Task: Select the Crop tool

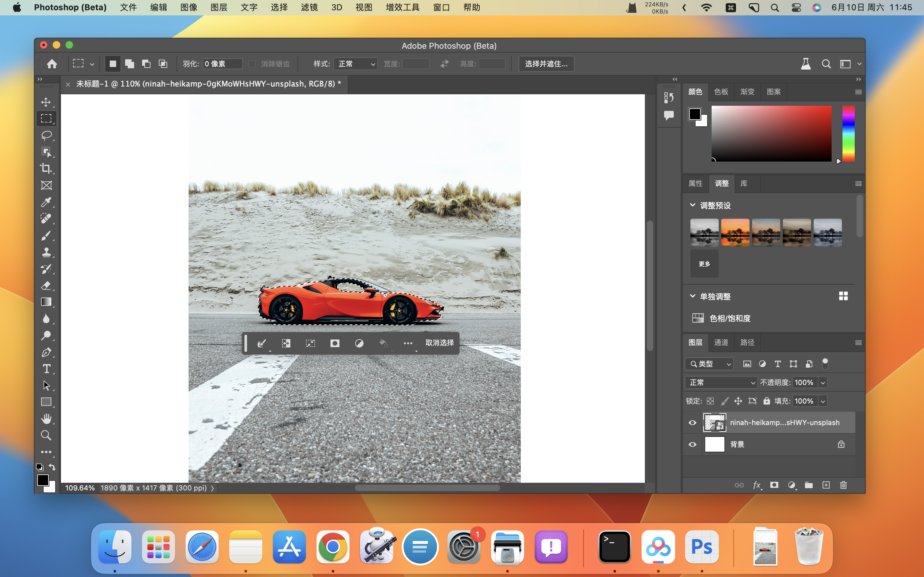Action: [46, 168]
